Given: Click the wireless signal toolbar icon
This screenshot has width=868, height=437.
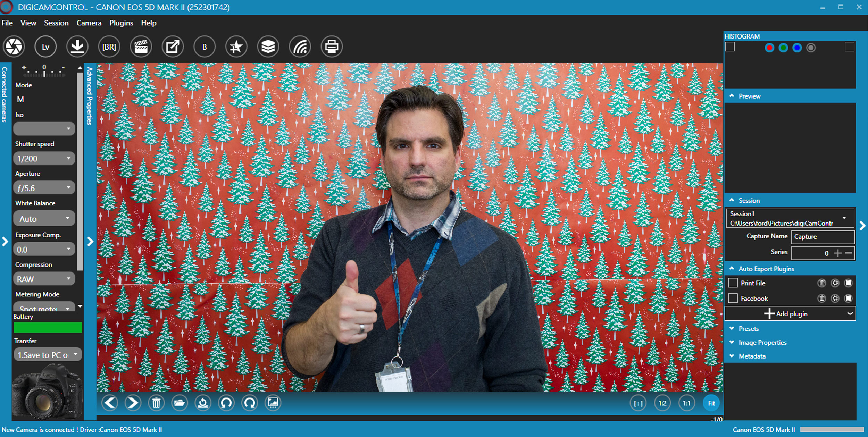Looking at the screenshot, I should pyautogui.click(x=300, y=47).
